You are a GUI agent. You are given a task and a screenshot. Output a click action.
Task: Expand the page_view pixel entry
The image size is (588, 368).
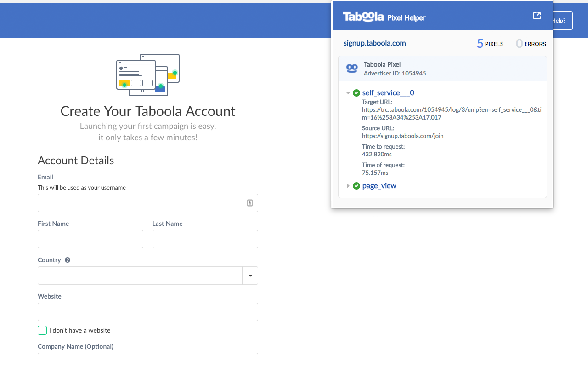click(348, 186)
